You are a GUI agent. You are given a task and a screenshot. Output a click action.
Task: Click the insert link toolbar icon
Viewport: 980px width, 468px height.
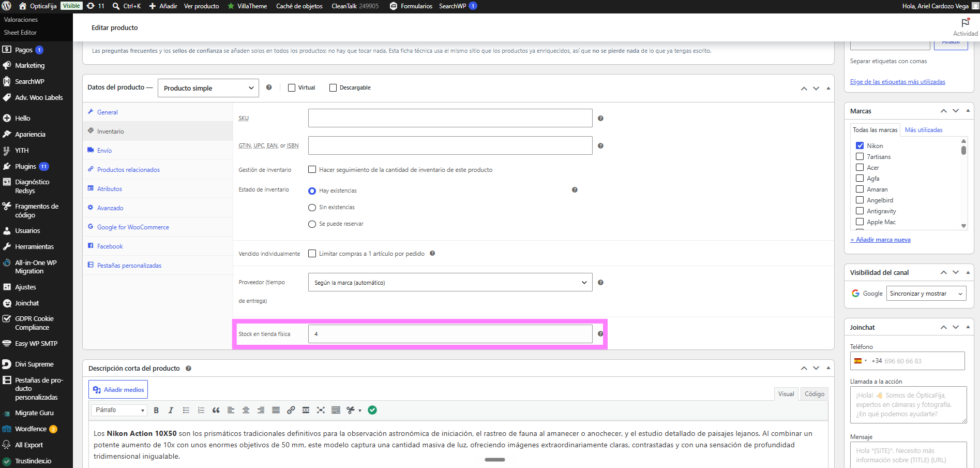[x=291, y=410]
